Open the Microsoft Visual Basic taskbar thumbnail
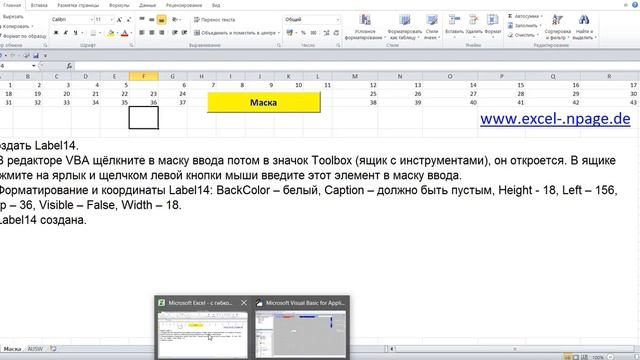Screen dimensions: 640x360 coord(301,328)
